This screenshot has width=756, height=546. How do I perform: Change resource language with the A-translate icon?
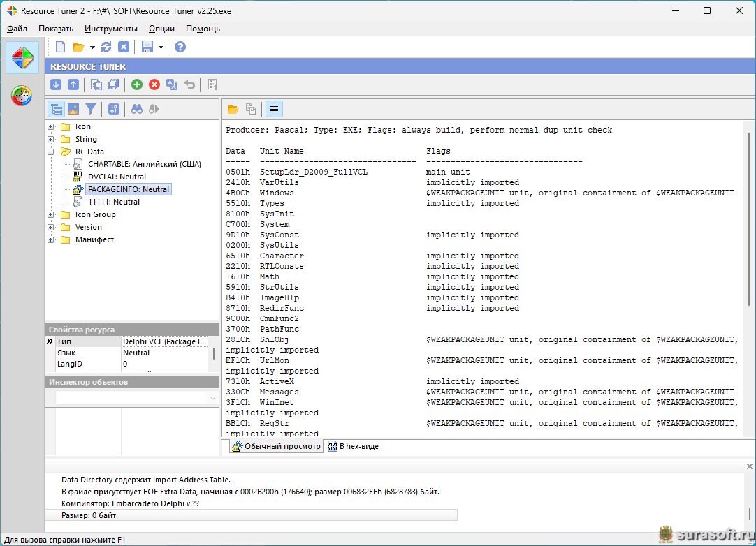pos(172,84)
